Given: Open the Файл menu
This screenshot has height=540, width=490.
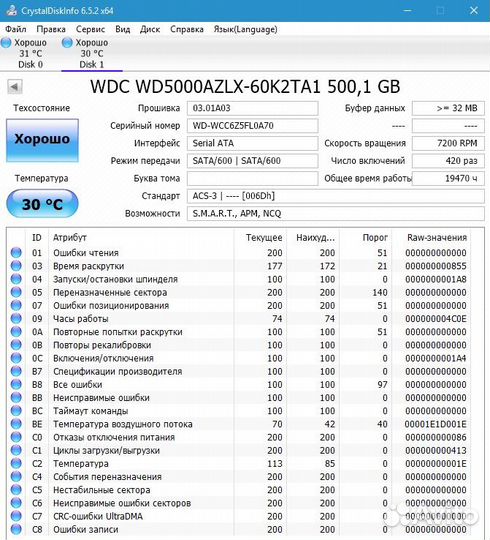Looking at the screenshot, I should pos(16,29).
